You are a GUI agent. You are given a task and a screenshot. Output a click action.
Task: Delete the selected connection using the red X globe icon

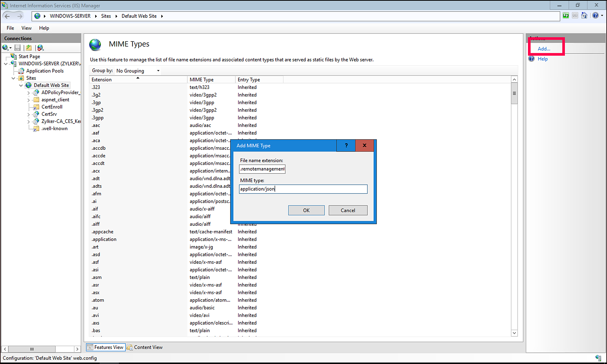(x=40, y=48)
